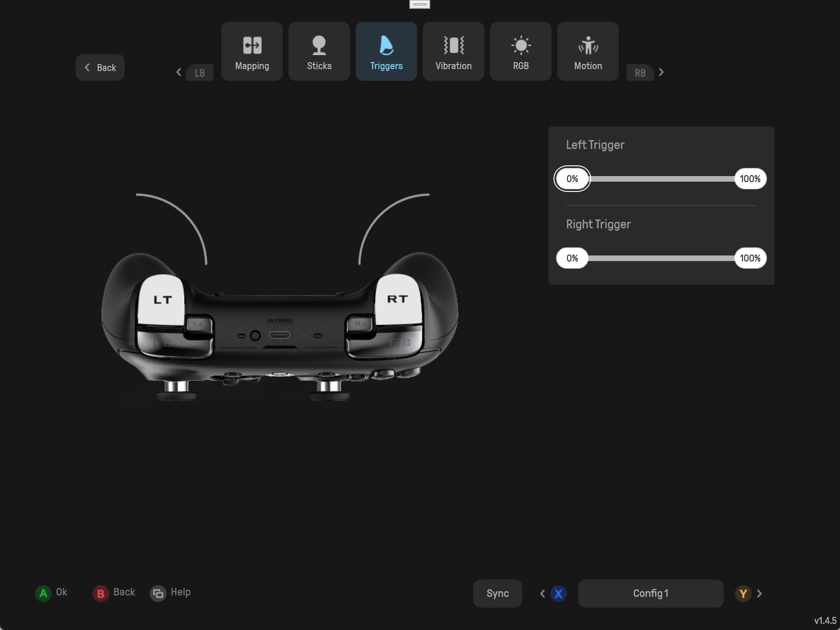Click the LT trigger on the controller image
Screen dimensions: 840x630
(162, 300)
